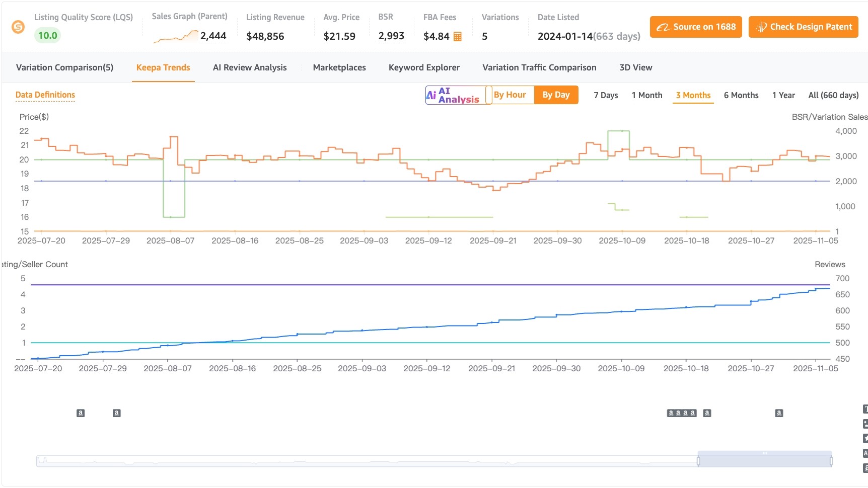The image size is (868, 488).
Task: Open the 3D View tab
Action: pyautogui.click(x=635, y=67)
